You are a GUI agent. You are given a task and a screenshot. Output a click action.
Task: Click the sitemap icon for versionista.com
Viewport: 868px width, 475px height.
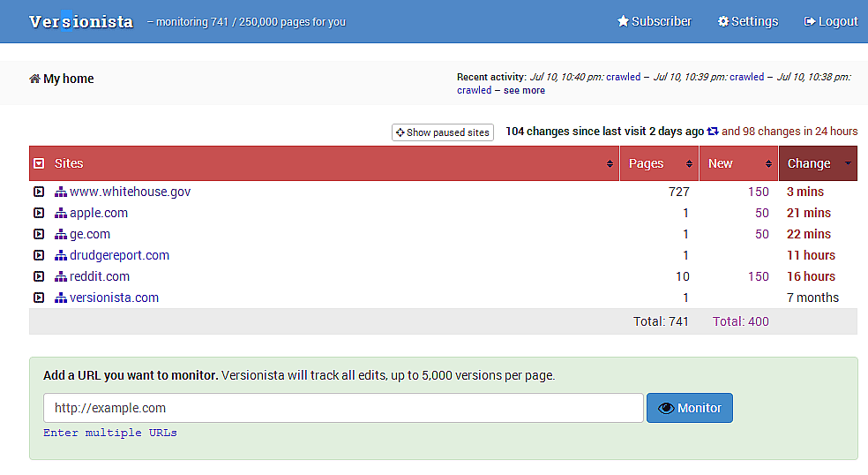tap(61, 298)
